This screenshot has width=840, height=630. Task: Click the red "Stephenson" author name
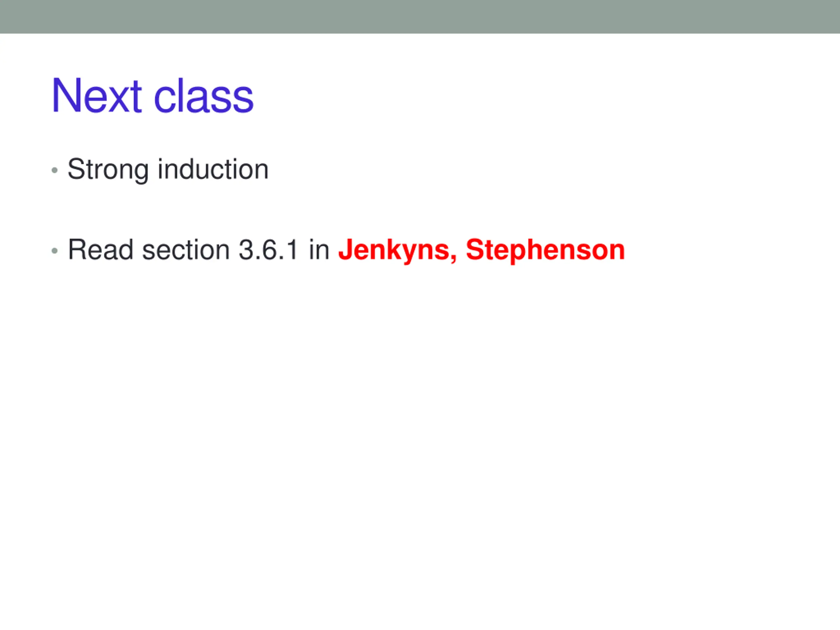545,250
